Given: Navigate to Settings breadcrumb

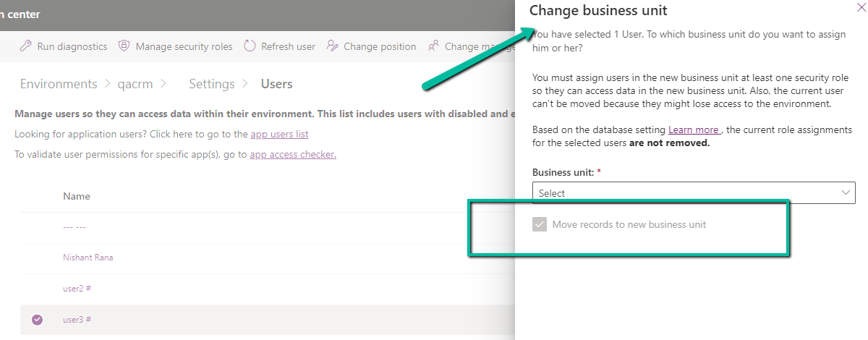Looking at the screenshot, I should click(212, 84).
